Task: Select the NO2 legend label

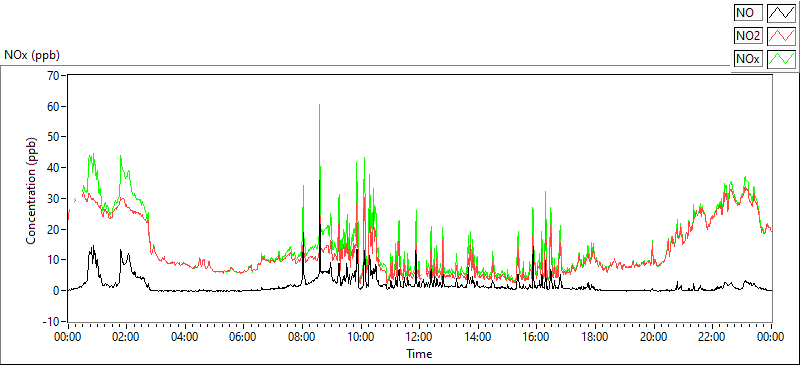Action: point(748,36)
